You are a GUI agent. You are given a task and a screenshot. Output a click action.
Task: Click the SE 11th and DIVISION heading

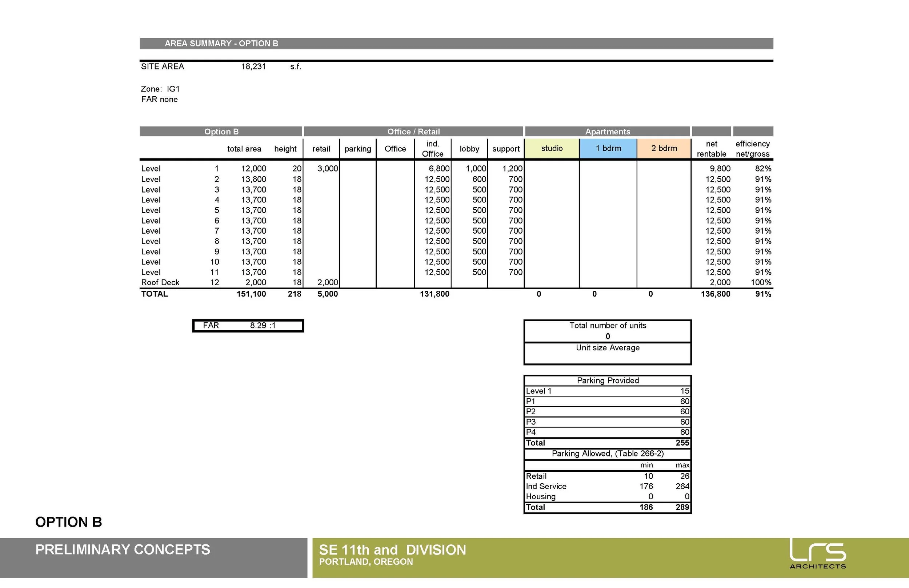click(x=392, y=550)
